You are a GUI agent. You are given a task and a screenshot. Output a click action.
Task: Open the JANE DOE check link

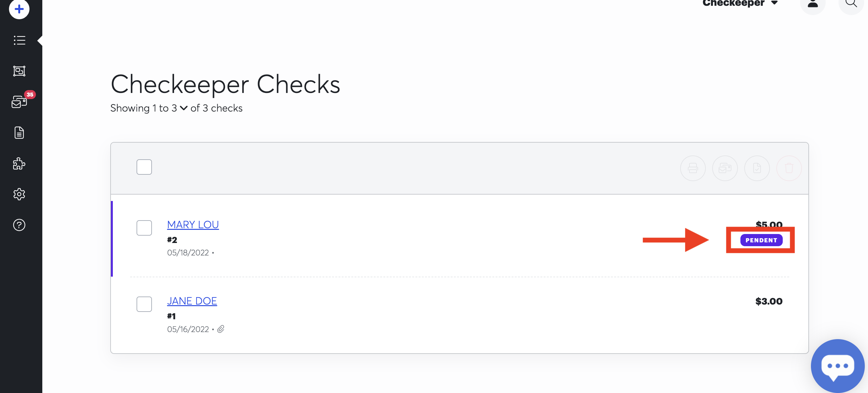(192, 301)
